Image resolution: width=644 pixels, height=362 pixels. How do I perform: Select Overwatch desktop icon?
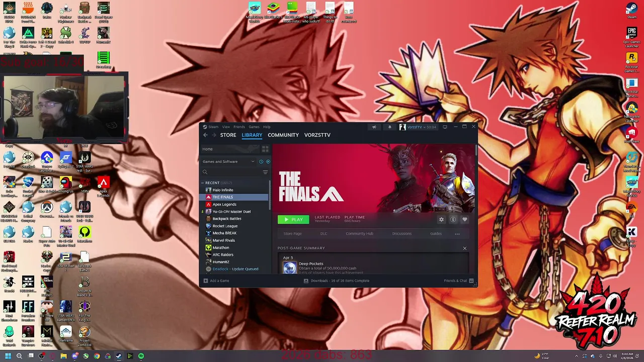pyautogui.click(x=47, y=210)
